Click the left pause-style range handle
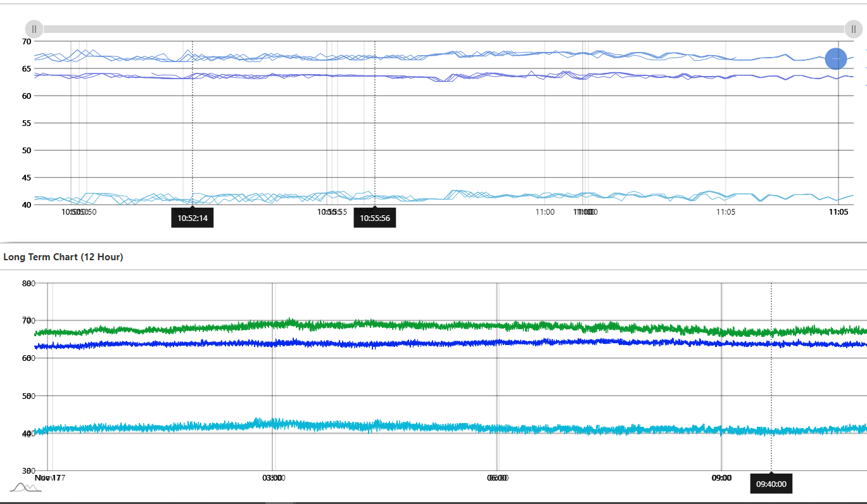 34,28
